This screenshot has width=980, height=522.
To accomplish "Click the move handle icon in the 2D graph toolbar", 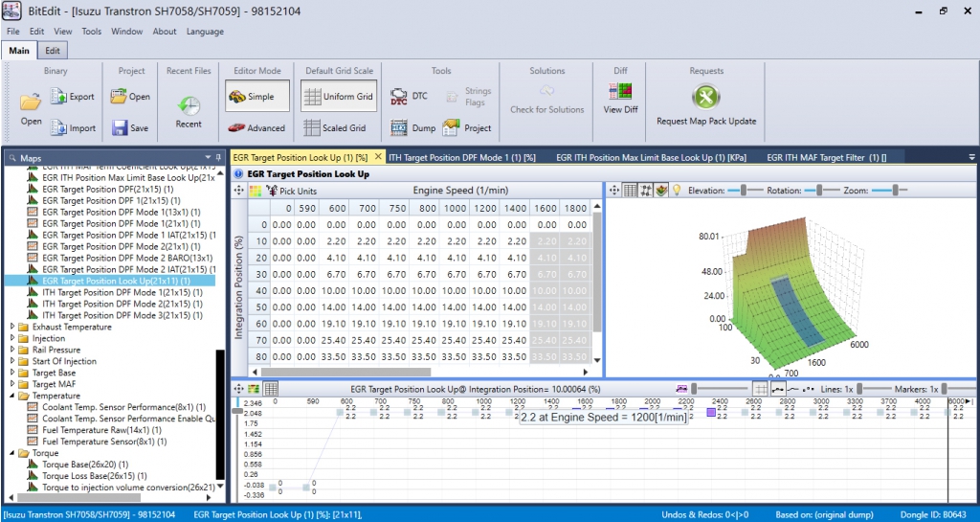I will point(238,389).
